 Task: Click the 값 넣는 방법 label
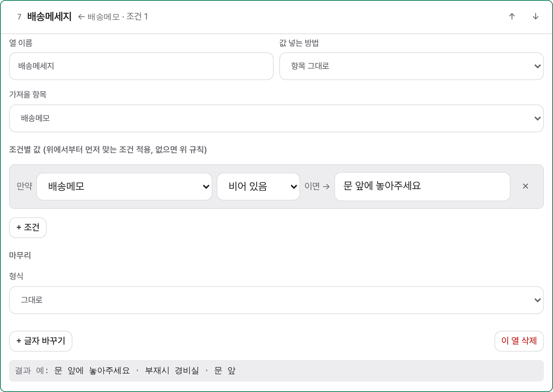299,43
